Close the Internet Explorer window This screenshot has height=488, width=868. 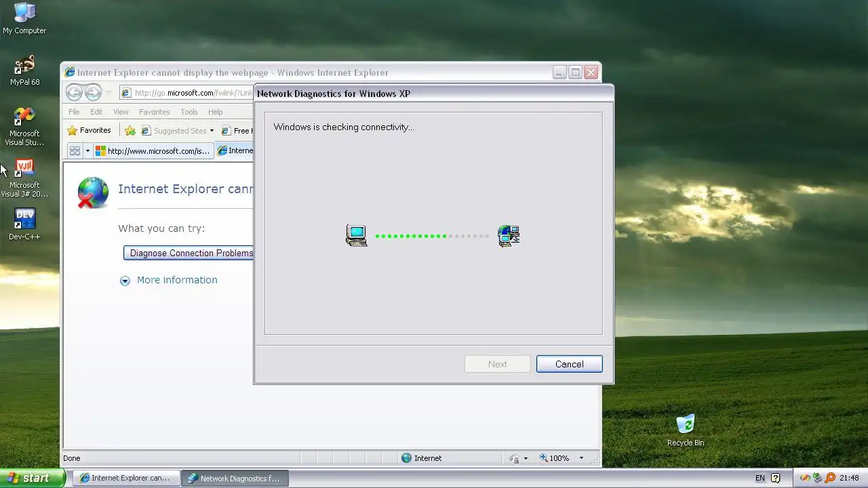pos(591,73)
